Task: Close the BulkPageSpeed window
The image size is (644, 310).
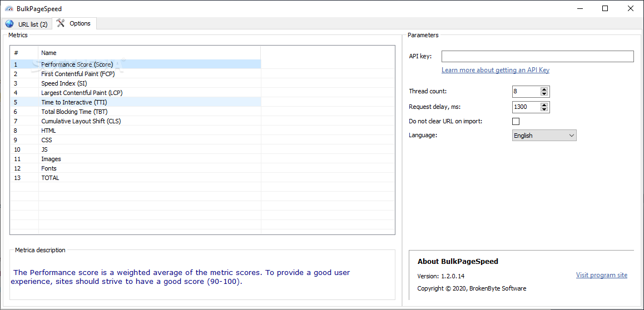Action: pyautogui.click(x=631, y=9)
